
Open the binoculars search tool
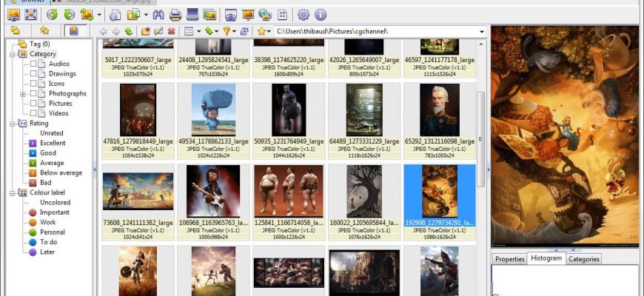[158, 16]
